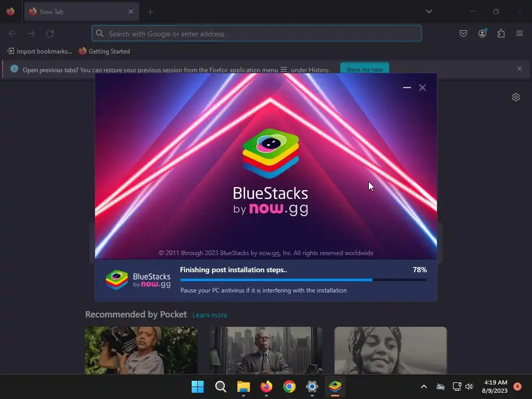
Task: Click Learn more link beside Pocket heading
Action: point(210,315)
